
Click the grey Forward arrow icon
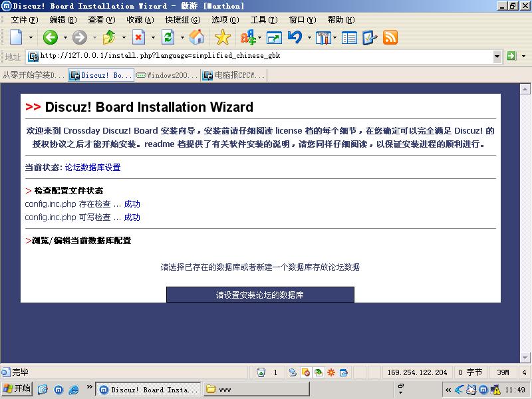(80, 37)
